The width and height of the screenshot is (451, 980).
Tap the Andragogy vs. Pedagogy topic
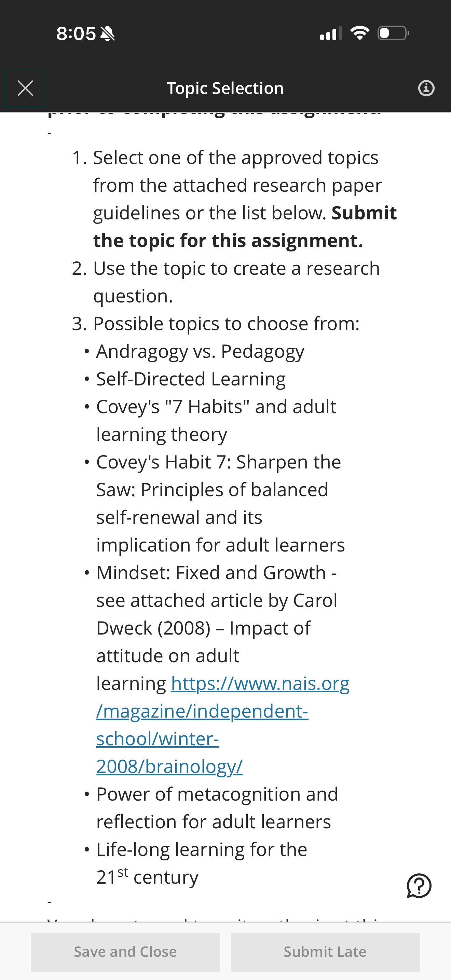pyautogui.click(x=200, y=352)
